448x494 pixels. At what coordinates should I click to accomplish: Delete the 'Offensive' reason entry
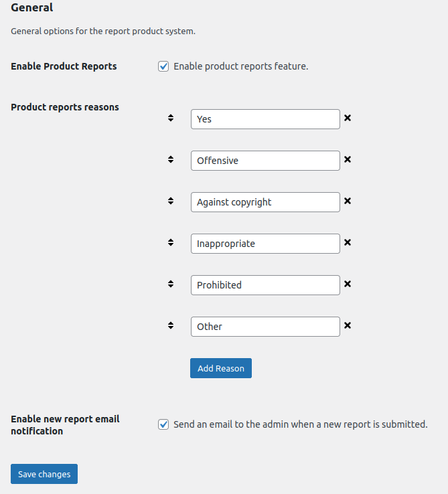pos(348,159)
